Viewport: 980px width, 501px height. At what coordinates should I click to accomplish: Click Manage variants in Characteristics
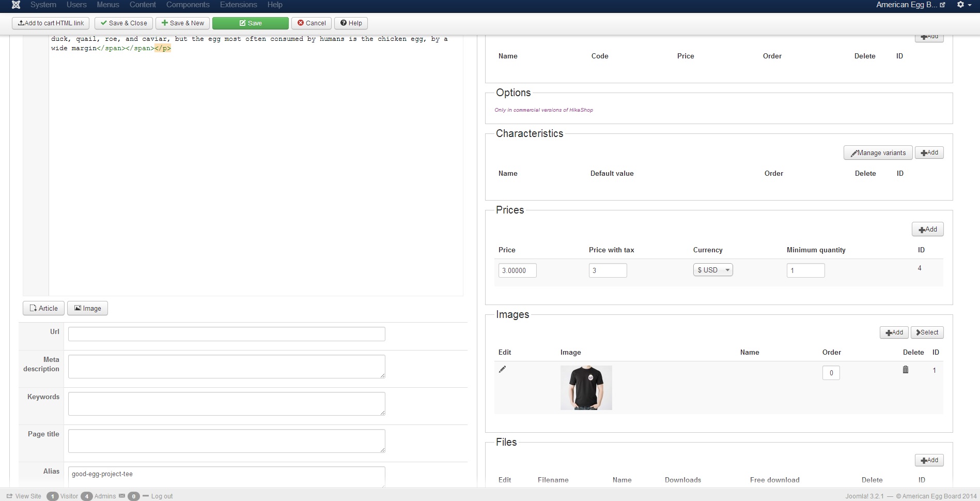click(x=878, y=153)
